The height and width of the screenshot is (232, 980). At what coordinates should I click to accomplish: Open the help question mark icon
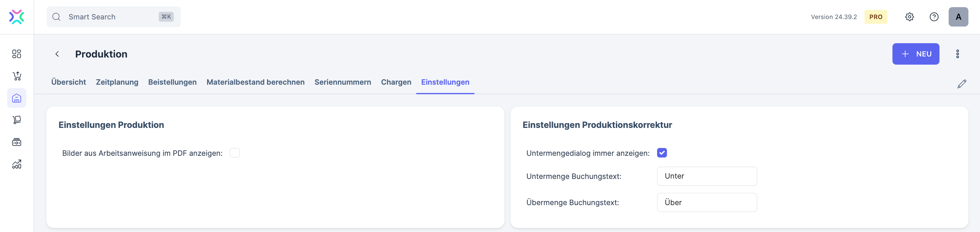(934, 17)
